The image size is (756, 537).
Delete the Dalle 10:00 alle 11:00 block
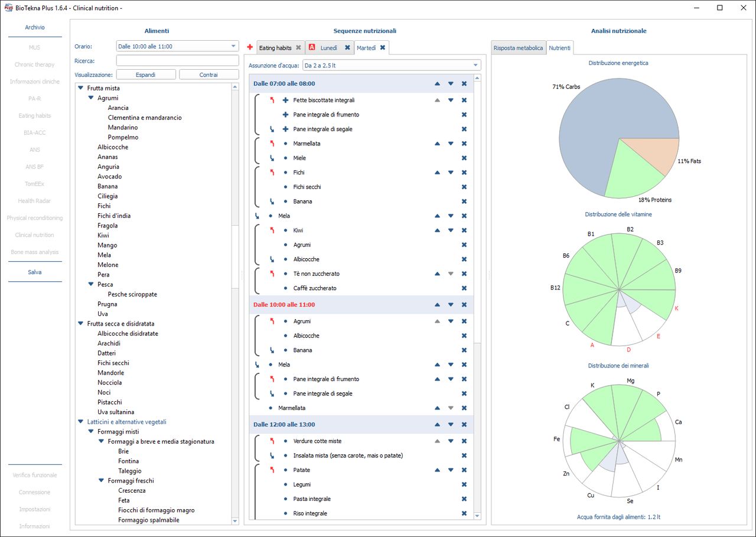464,305
